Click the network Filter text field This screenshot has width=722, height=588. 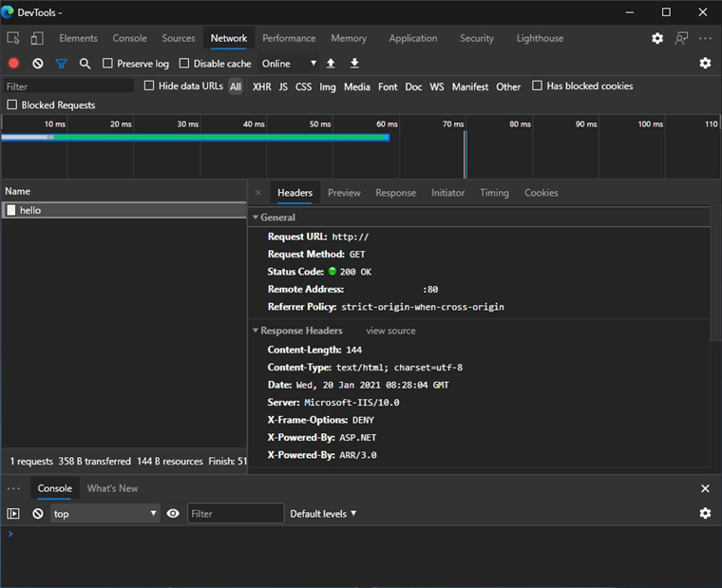(x=68, y=86)
